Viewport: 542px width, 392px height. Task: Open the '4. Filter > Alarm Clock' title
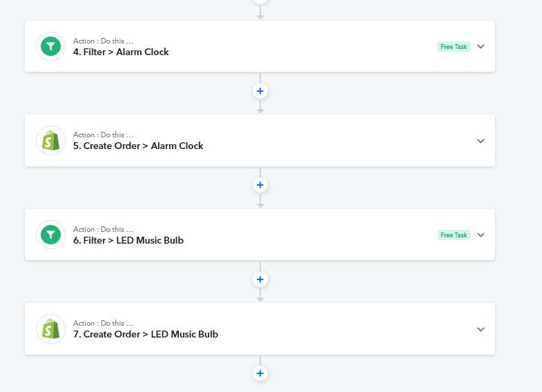pyautogui.click(x=121, y=52)
